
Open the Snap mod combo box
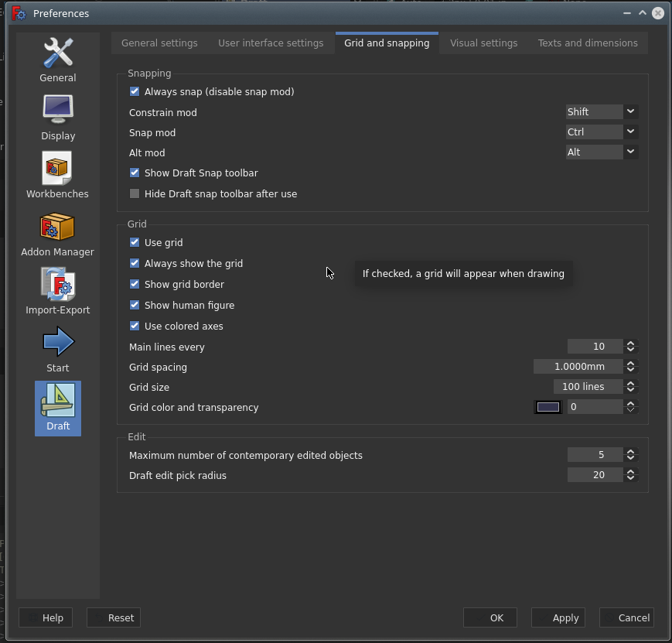pyautogui.click(x=602, y=132)
